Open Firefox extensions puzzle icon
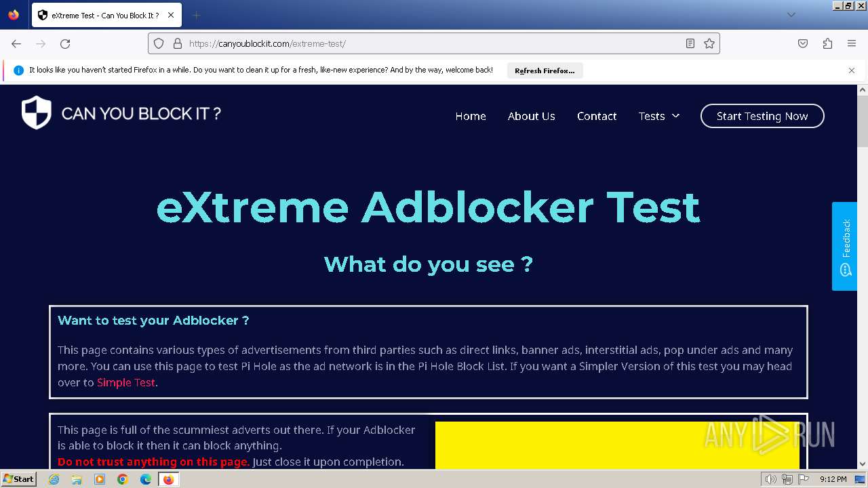This screenshot has height=488, width=868. click(x=827, y=43)
